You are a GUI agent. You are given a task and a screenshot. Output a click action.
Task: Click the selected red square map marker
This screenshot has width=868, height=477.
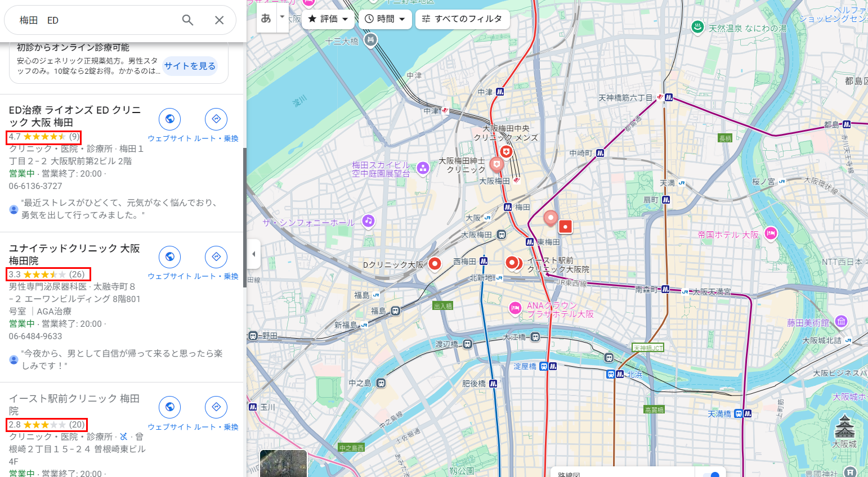[565, 226]
